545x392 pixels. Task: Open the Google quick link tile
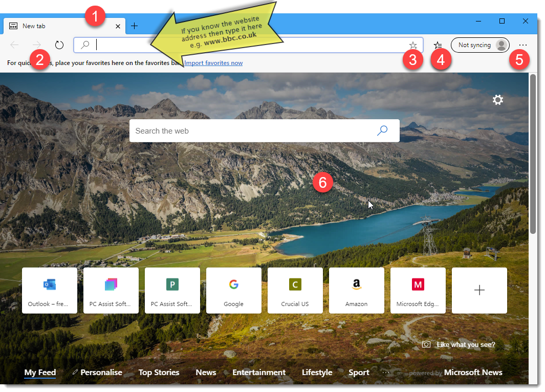point(233,291)
